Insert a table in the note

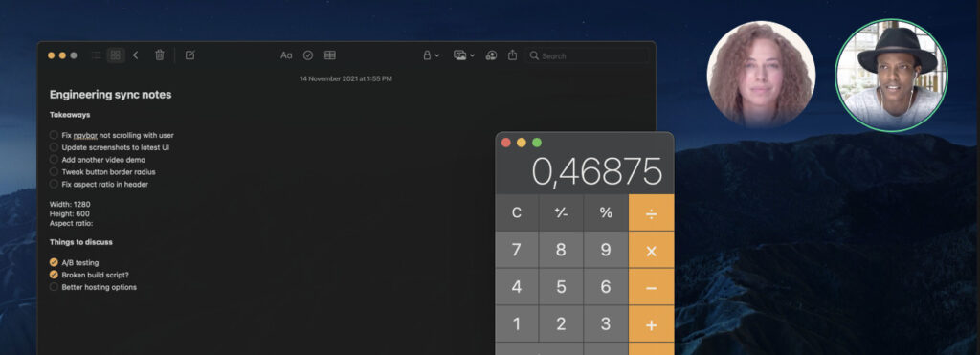(x=330, y=55)
